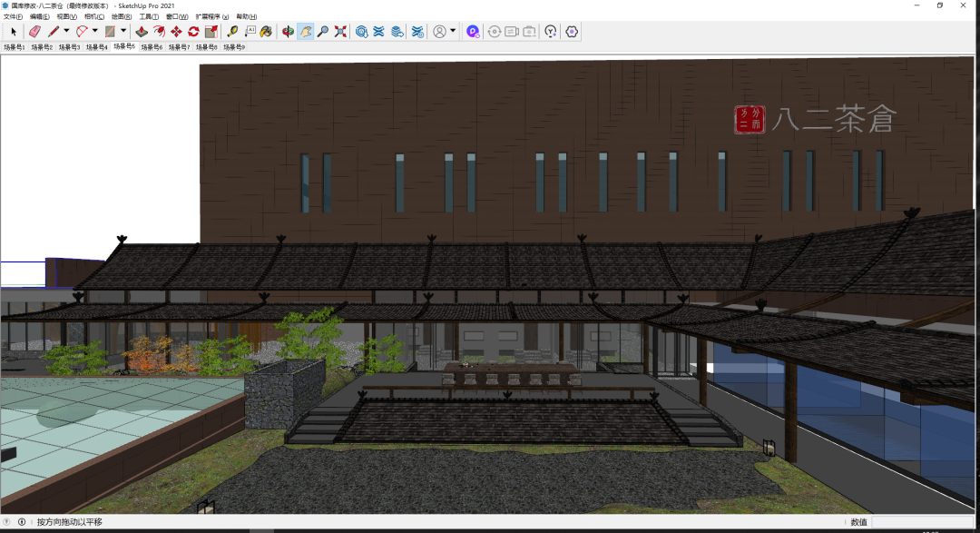980x533 pixels.
Task: Toggle the active Pan hand tool
Action: coord(306,32)
